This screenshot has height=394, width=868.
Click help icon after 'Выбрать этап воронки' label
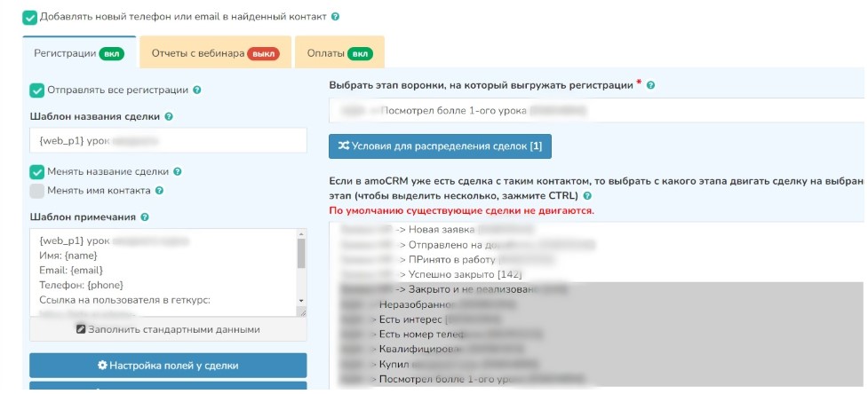(650, 85)
